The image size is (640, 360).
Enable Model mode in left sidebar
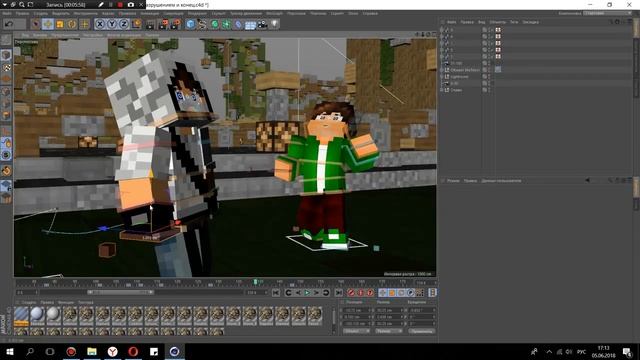point(6,55)
